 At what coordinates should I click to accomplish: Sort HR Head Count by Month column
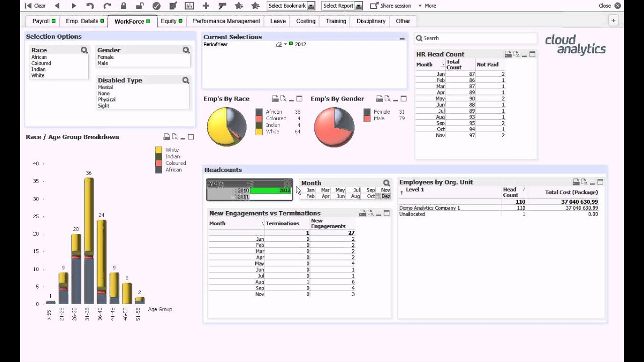click(x=430, y=64)
